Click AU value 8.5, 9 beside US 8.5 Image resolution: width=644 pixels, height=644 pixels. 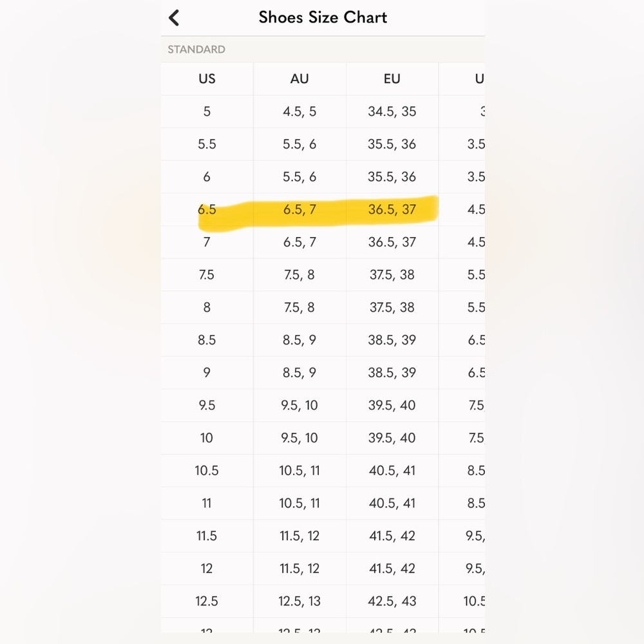[299, 340]
